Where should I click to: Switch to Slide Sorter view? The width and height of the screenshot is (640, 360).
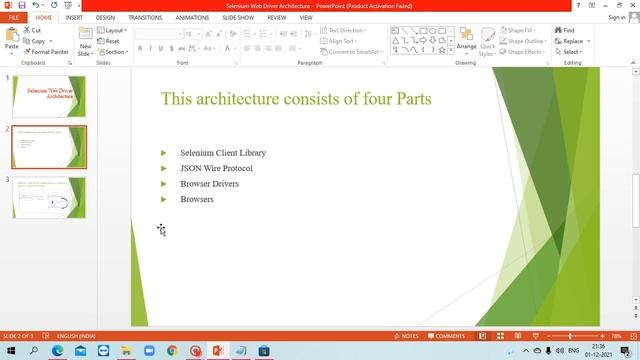[x=500, y=336]
